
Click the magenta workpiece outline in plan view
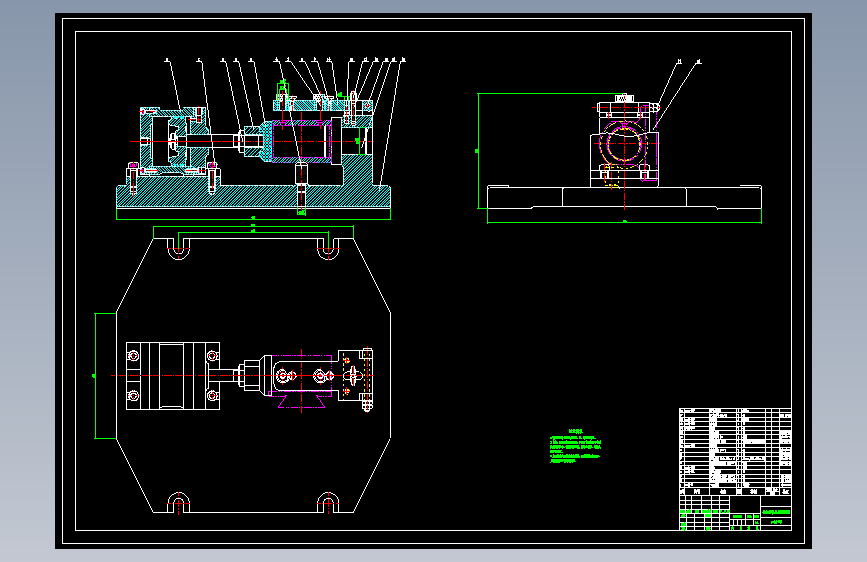[x=301, y=381]
